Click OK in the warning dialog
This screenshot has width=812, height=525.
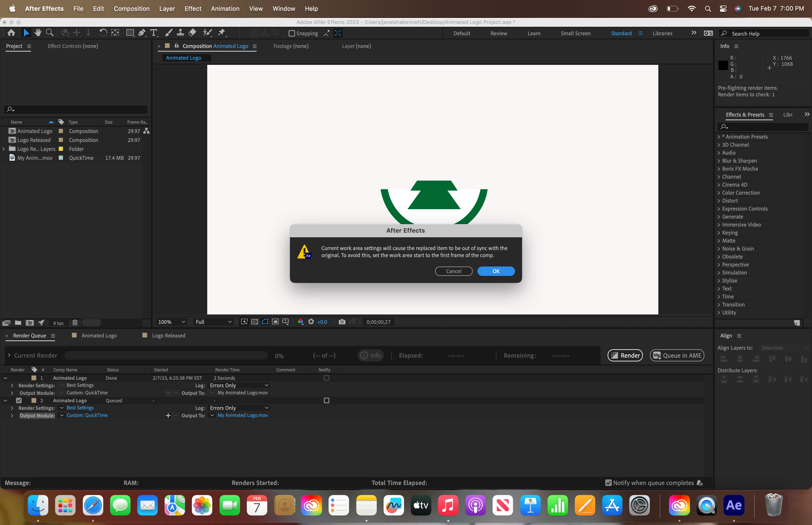click(x=496, y=271)
